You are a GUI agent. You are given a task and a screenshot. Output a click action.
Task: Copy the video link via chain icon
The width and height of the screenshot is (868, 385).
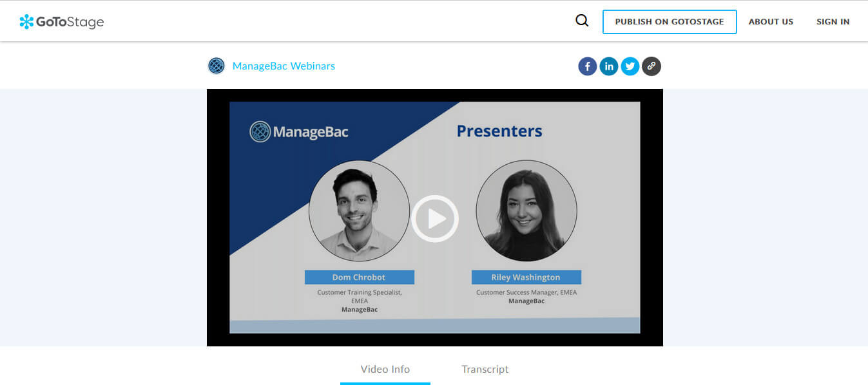pos(651,66)
